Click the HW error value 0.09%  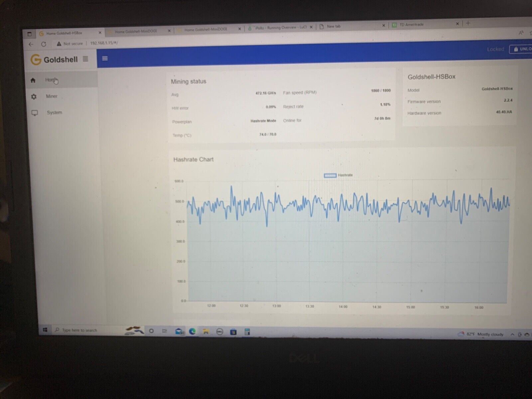pos(271,107)
